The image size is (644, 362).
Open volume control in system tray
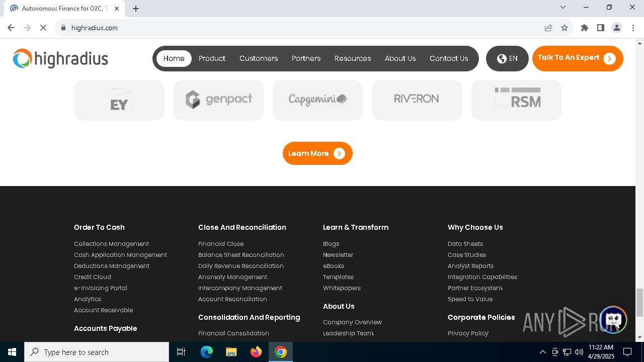pyautogui.click(x=579, y=352)
